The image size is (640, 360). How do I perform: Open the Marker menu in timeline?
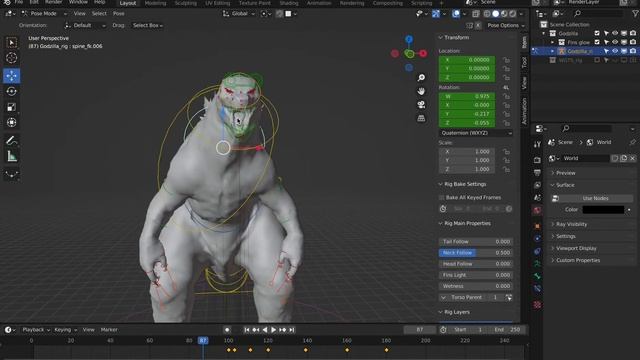109,330
